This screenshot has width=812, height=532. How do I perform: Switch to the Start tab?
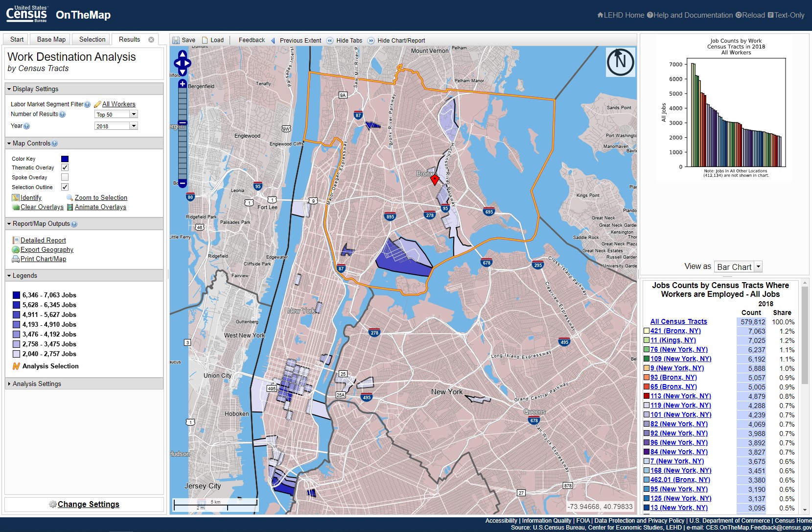pyautogui.click(x=17, y=40)
